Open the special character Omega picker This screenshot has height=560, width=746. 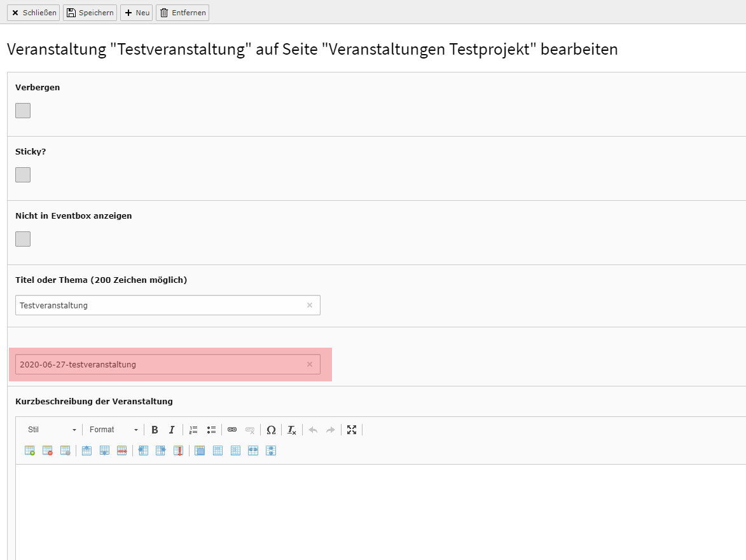click(271, 430)
